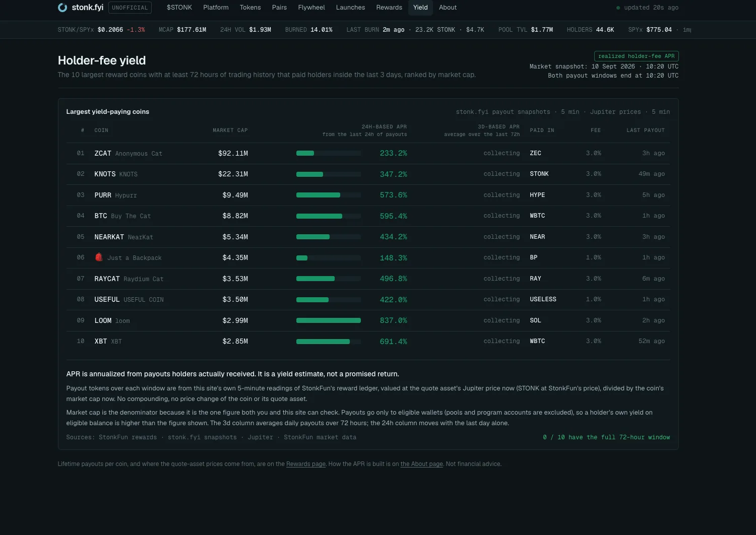Click the USELESS paid-in token

(x=543, y=299)
